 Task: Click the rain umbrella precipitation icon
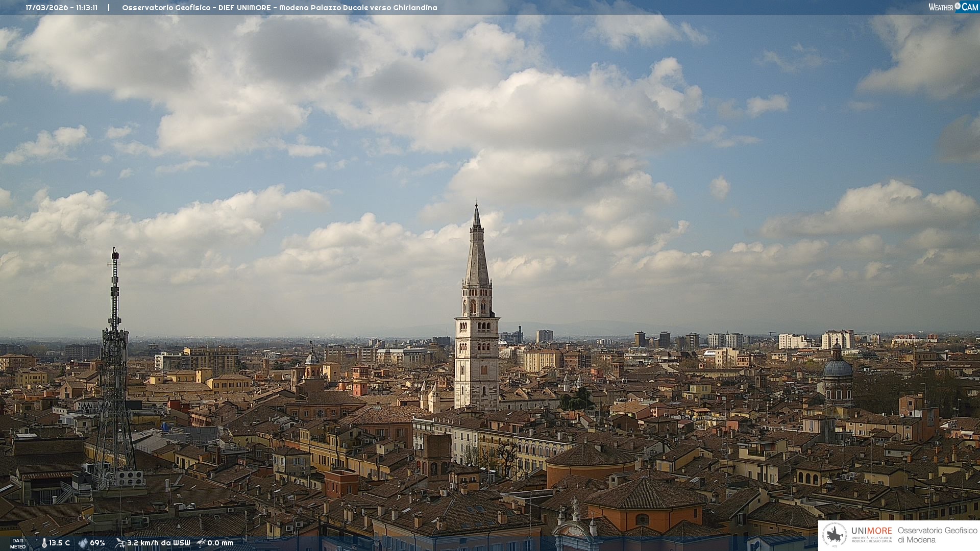201,543
